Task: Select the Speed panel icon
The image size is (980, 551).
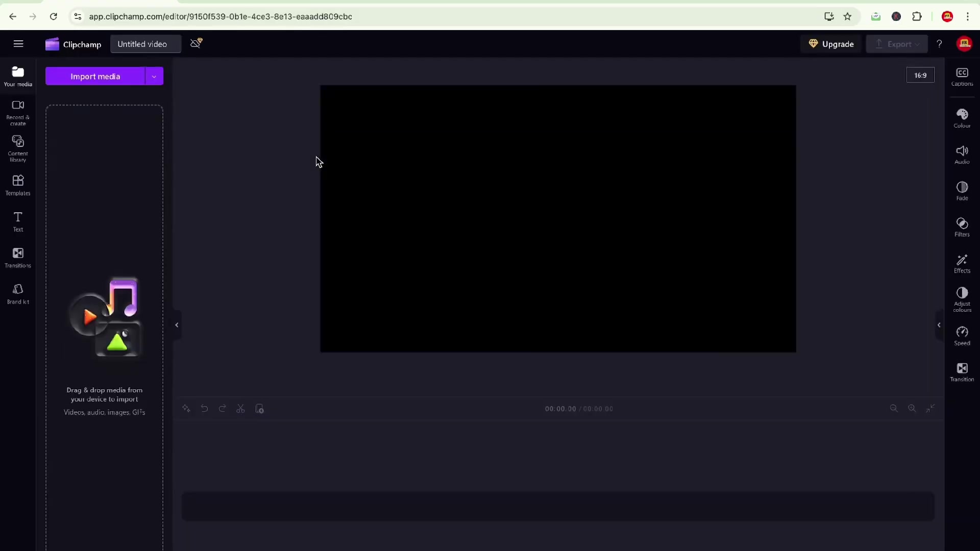Action: pyautogui.click(x=962, y=336)
